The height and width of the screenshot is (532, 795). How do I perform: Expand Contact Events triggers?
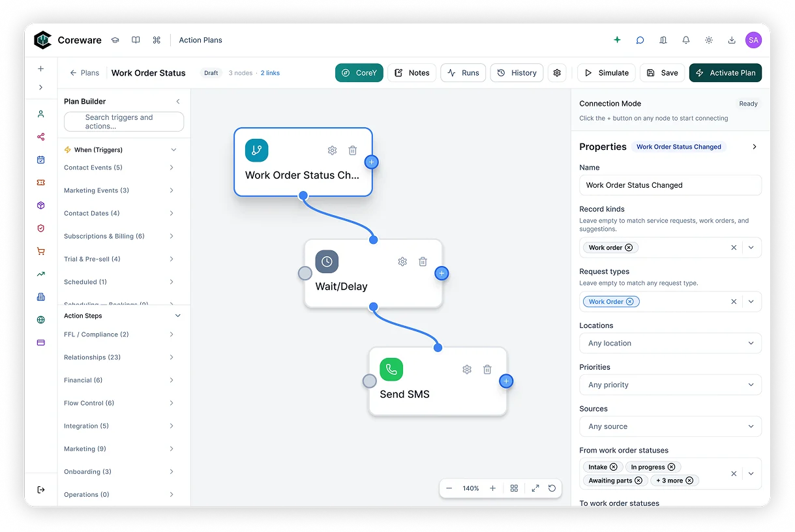point(121,168)
